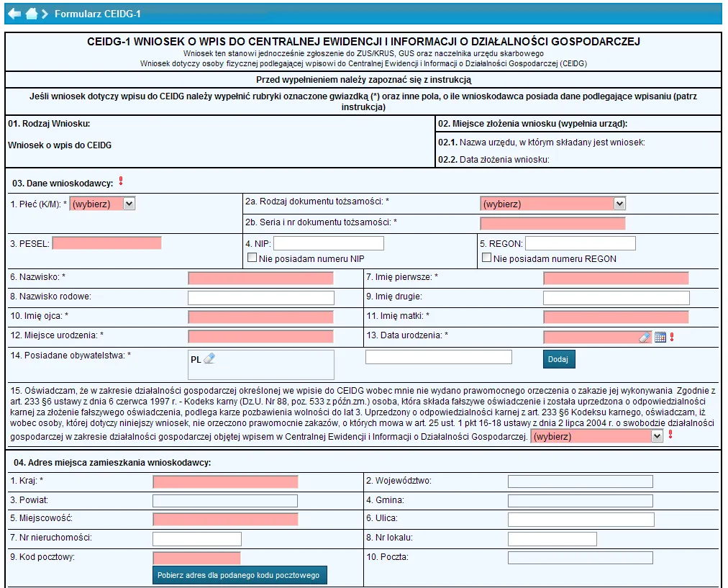Clear birth date using the eraser icon
Screen dimensions: 728x588
click(x=645, y=337)
